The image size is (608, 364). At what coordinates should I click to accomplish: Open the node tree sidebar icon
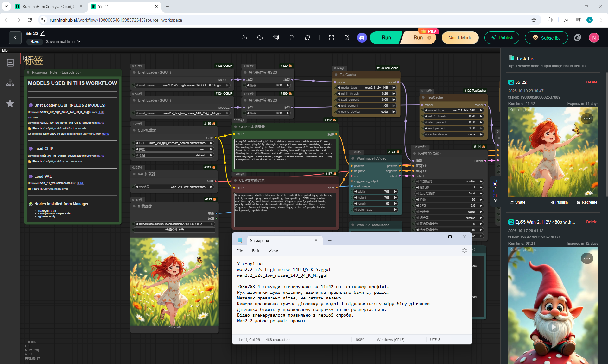tap(10, 83)
